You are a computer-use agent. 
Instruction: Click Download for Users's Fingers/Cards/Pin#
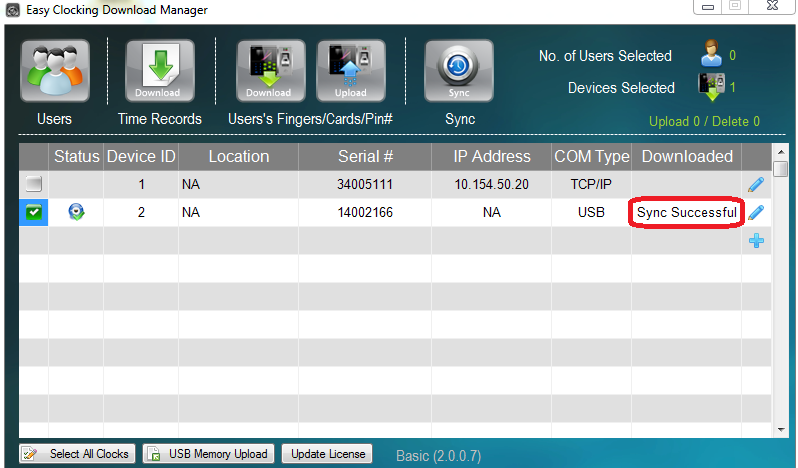271,71
